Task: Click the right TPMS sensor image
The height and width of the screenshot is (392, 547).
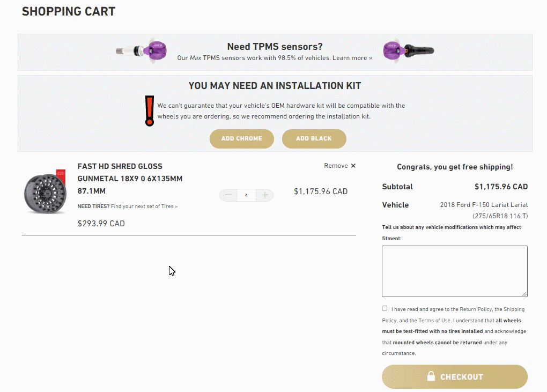Action: pos(408,51)
